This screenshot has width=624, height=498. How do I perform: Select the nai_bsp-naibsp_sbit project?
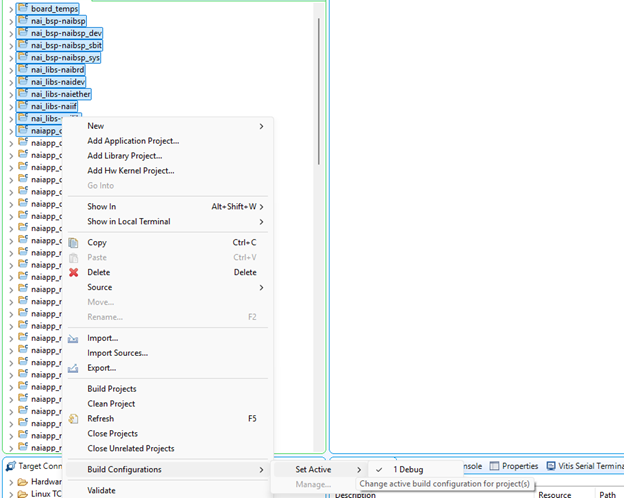[65, 46]
